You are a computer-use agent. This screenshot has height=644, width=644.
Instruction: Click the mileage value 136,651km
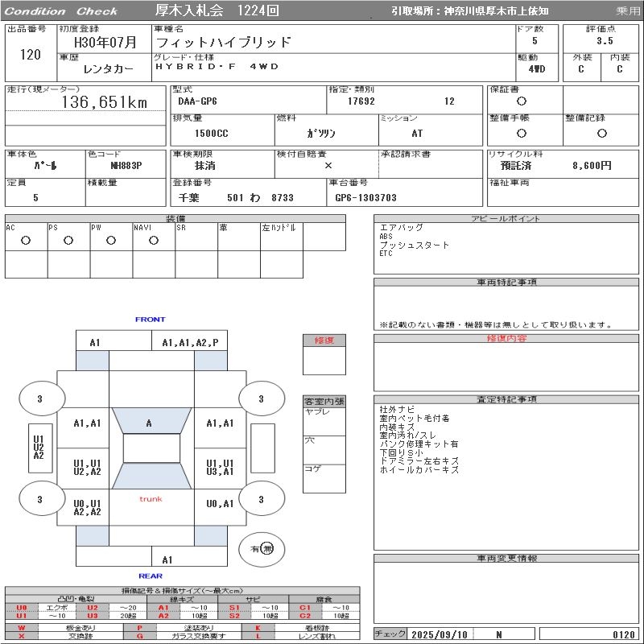click(105, 102)
